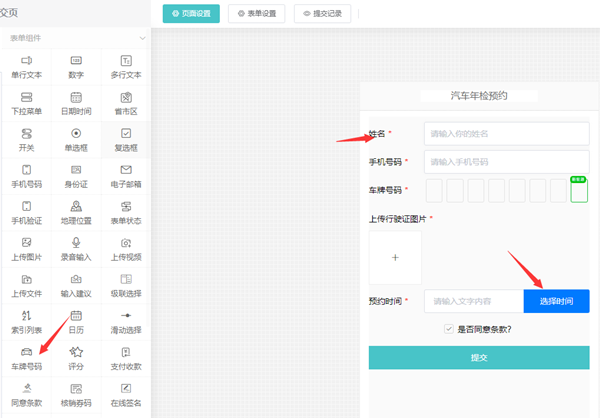The width and height of the screenshot is (600, 418).
Task: Add the 单选框 radio component
Action: [76, 140]
